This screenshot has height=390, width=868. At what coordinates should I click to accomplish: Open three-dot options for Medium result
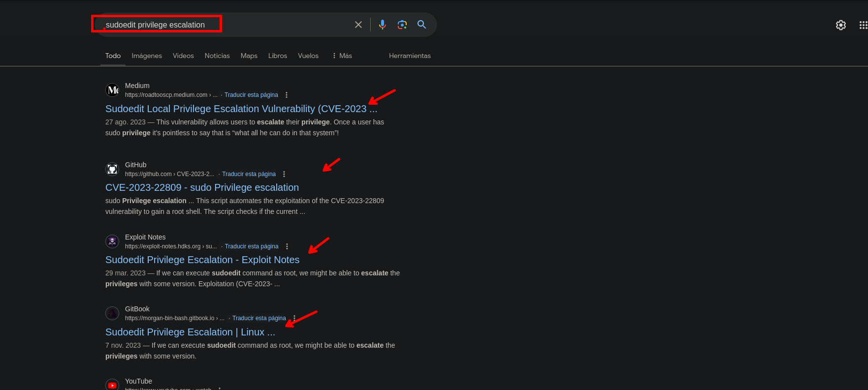pyautogui.click(x=287, y=95)
